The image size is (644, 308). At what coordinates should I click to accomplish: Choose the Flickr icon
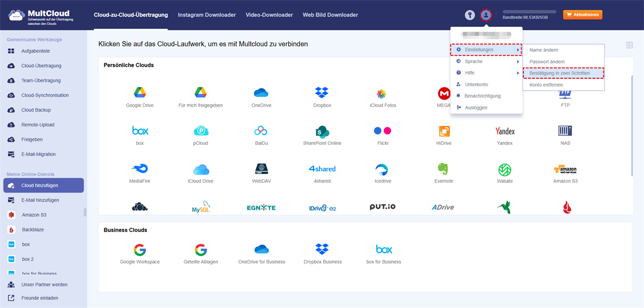[x=383, y=130]
